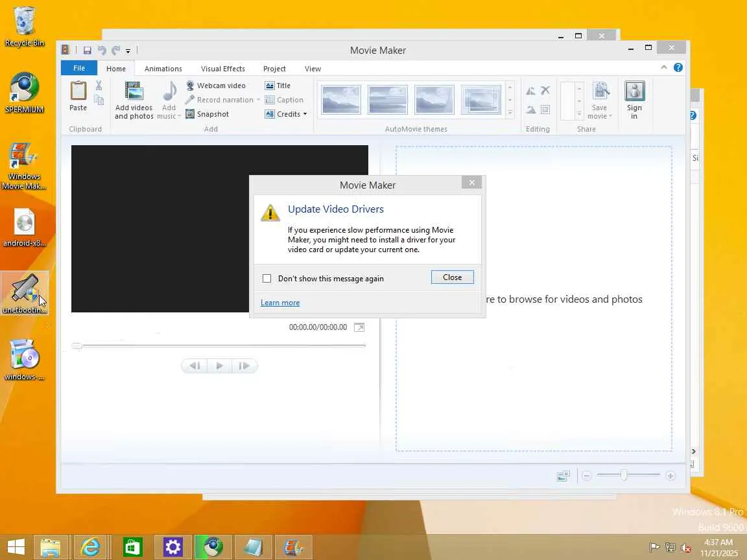Screen dimensions: 747x560
Task: Open Windows Store from taskbar
Action: pyautogui.click(x=132, y=546)
